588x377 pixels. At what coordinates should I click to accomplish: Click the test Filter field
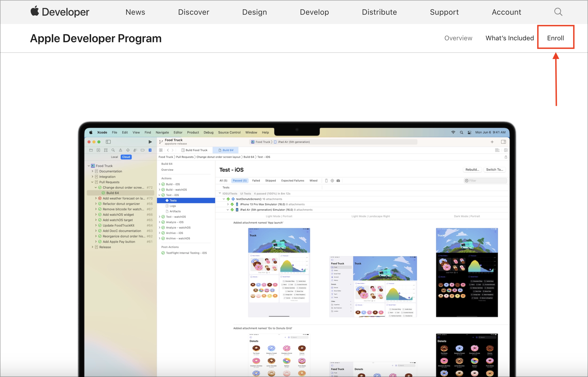click(x=485, y=181)
